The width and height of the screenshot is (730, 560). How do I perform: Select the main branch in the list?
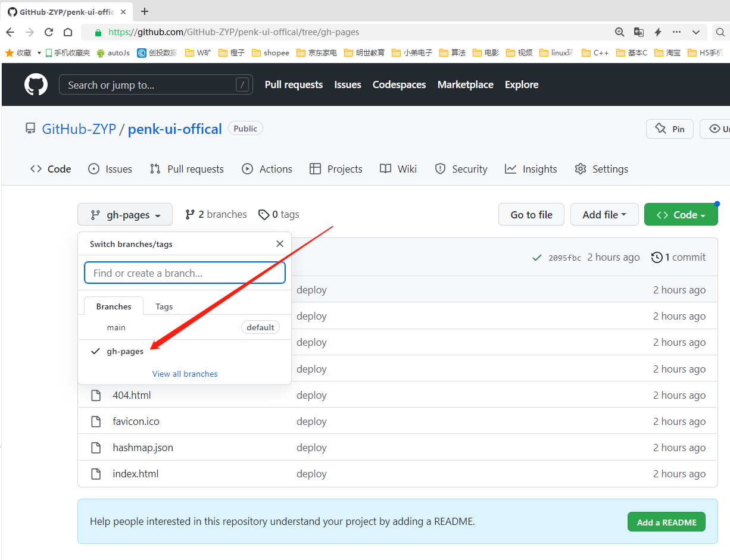185,327
